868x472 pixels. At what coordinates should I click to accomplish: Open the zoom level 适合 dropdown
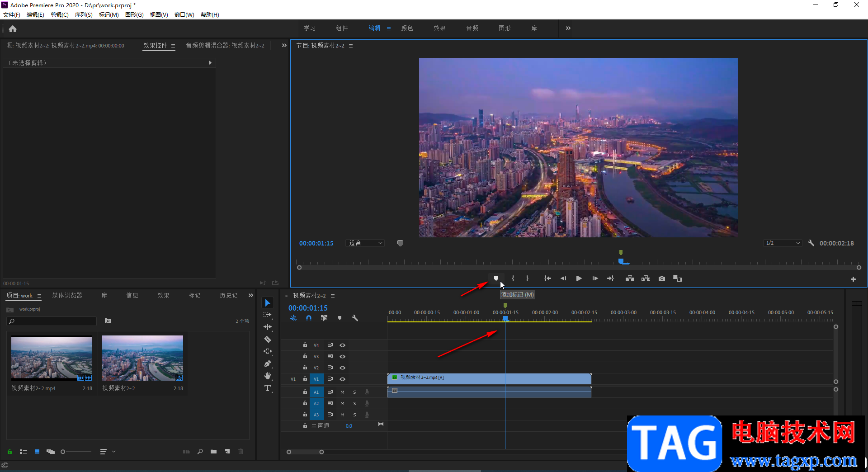(365, 243)
